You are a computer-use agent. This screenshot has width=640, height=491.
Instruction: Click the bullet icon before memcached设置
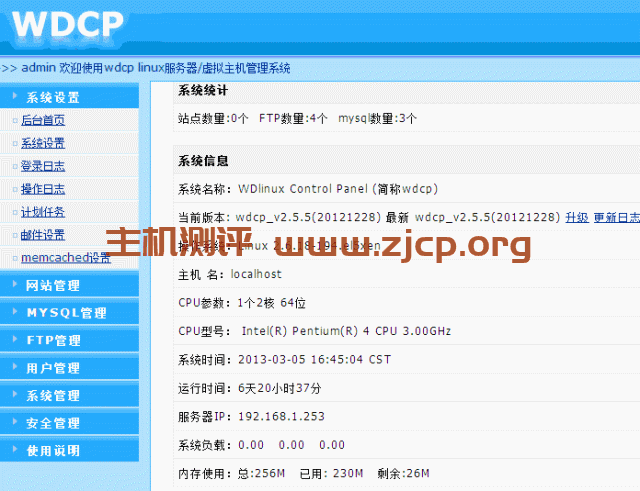point(15,258)
